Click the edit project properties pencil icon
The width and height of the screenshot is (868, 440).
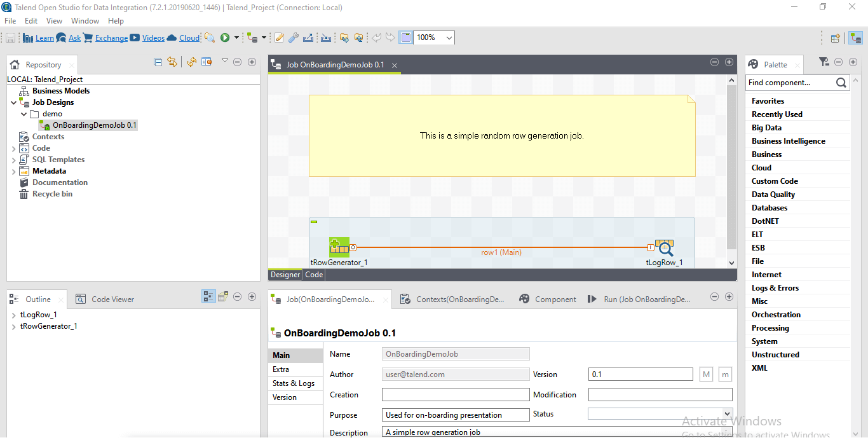pos(279,38)
